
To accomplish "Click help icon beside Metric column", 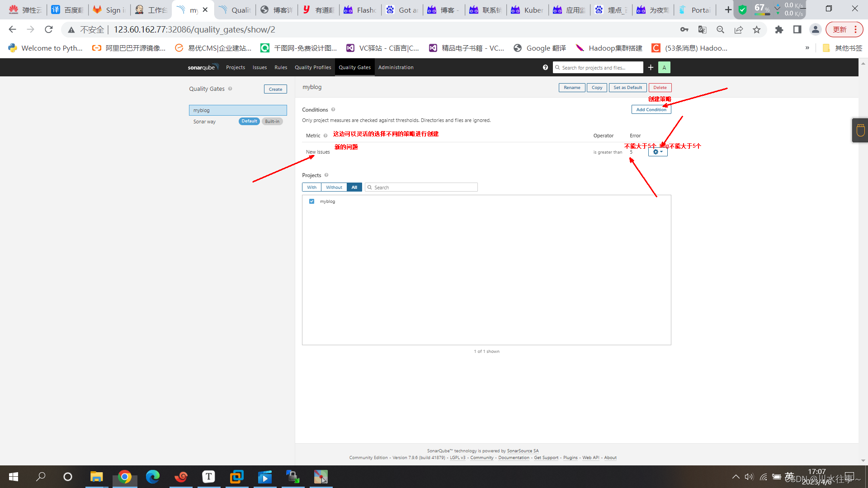I will [x=325, y=136].
